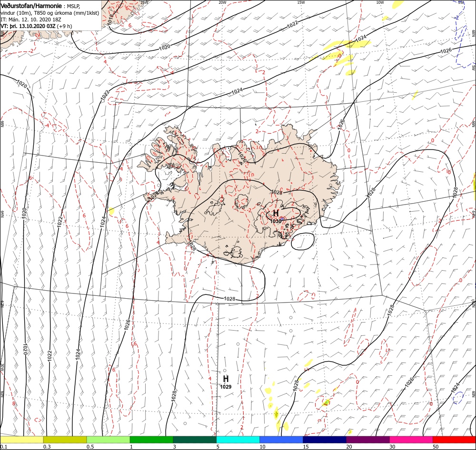The width and height of the screenshot is (476, 450).
Task: Click the light green 0.5 legend swatch
Action: pyautogui.click(x=108, y=440)
